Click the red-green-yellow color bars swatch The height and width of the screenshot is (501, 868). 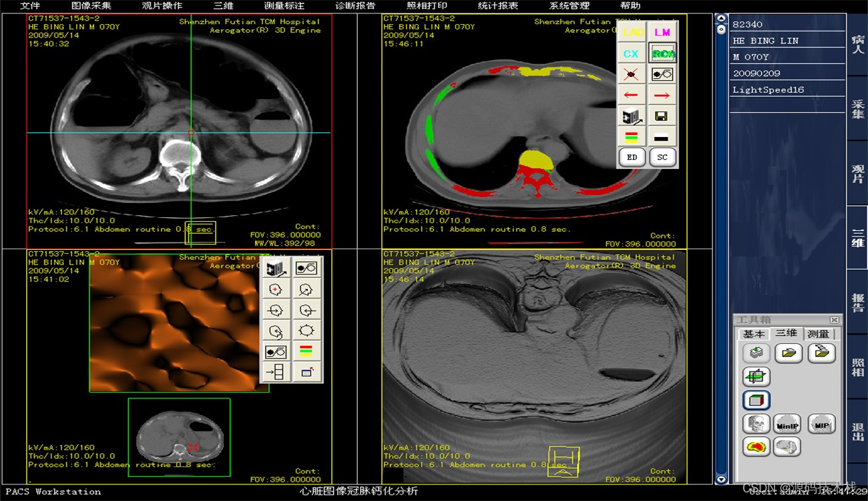pos(632,138)
